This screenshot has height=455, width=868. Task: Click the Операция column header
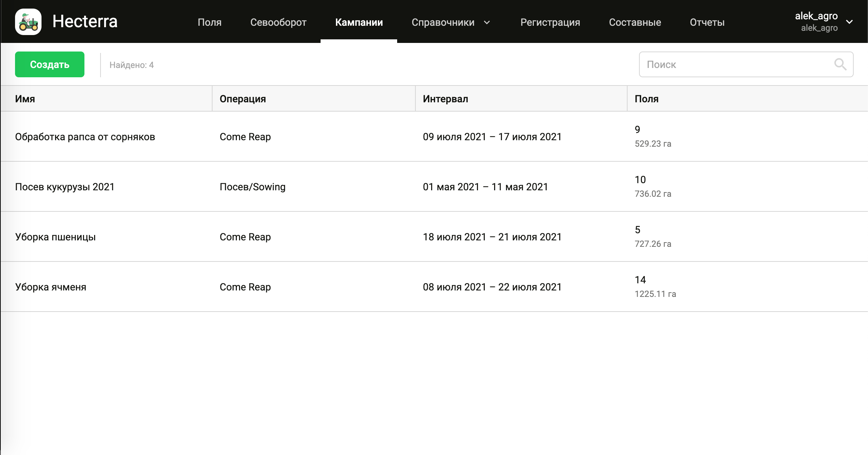243,99
